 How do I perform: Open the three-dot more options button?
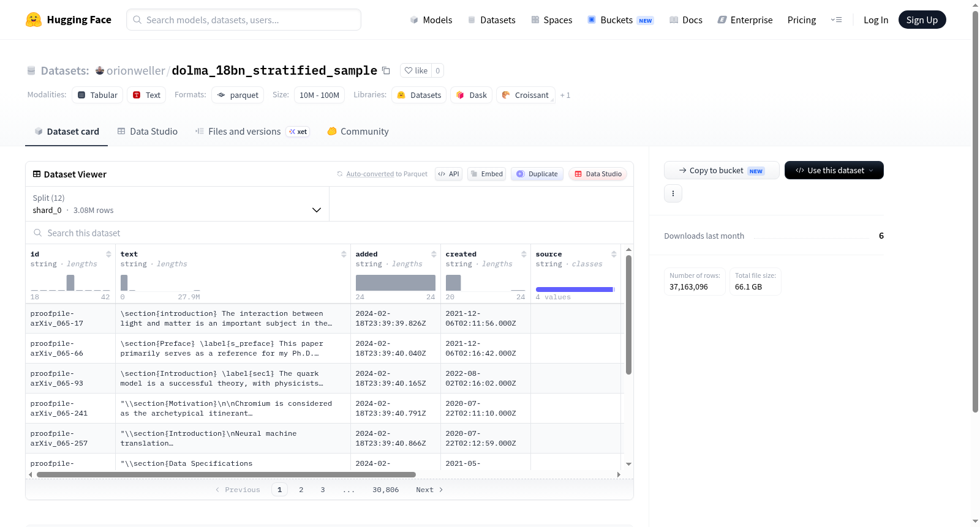pos(673,193)
